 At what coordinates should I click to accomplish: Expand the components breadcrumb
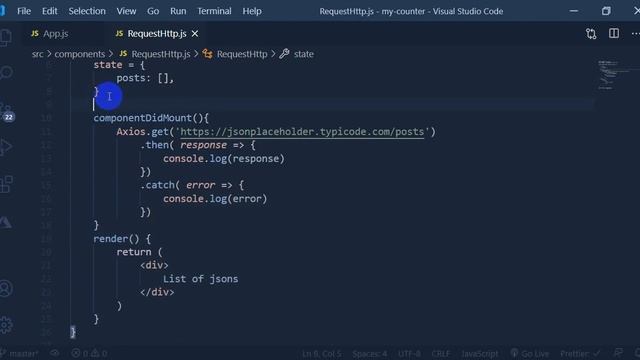pos(80,54)
